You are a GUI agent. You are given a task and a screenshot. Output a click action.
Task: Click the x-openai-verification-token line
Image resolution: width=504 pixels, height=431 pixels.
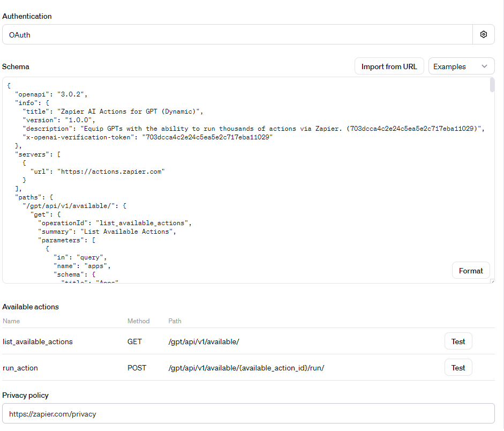(x=147, y=137)
